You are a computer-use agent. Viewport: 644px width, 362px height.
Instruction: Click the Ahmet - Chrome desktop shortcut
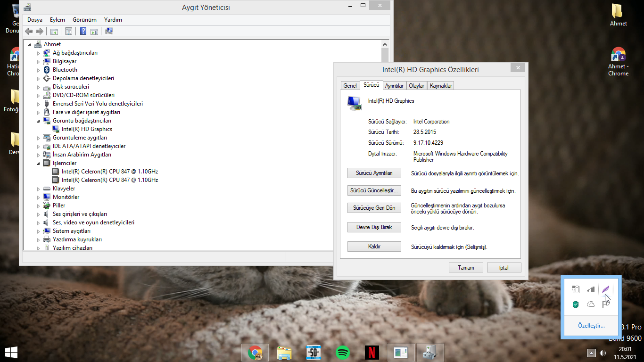click(618, 61)
